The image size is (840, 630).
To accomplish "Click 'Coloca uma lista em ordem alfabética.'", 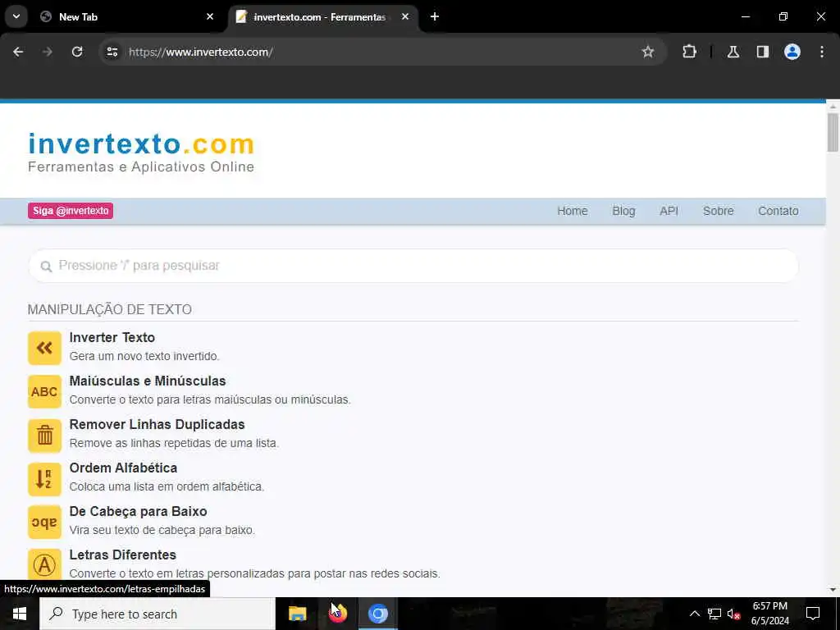I will (x=167, y=486).
